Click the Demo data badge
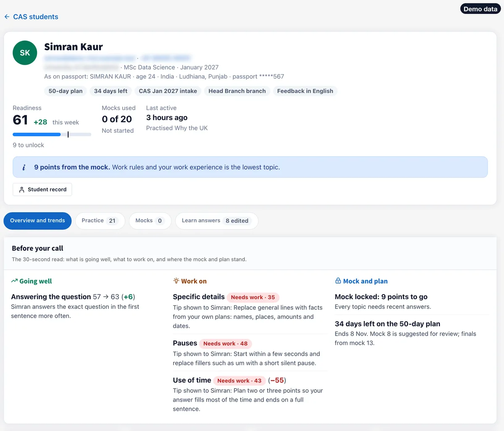The width and height of the screenshot is (504, 431). [x=480, y=9]
